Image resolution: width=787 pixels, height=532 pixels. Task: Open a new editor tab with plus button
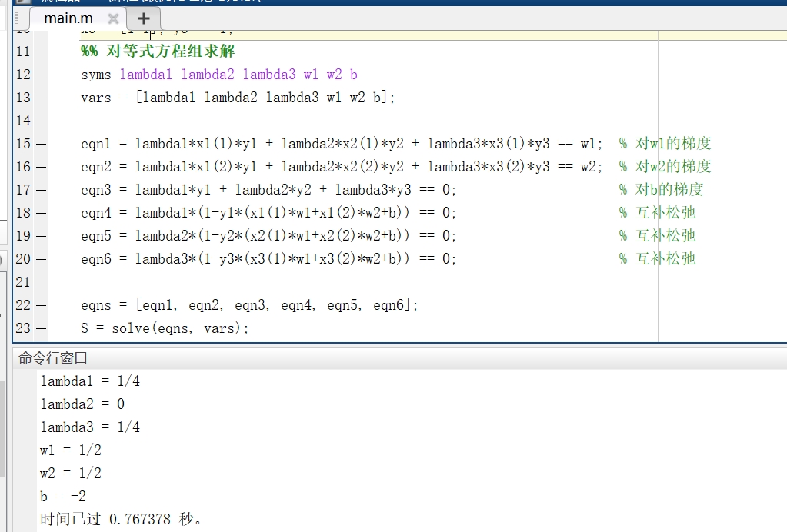[x=144, y=18]
